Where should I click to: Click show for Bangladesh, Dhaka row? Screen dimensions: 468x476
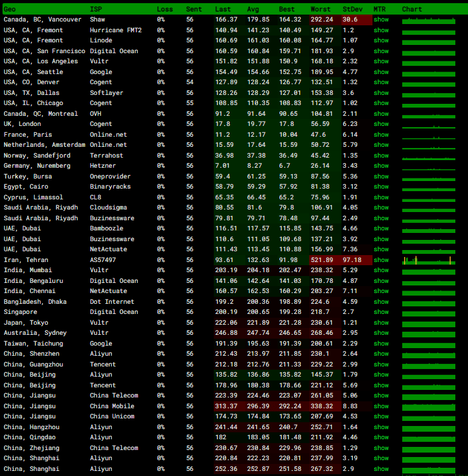click(x=381, y=302)
